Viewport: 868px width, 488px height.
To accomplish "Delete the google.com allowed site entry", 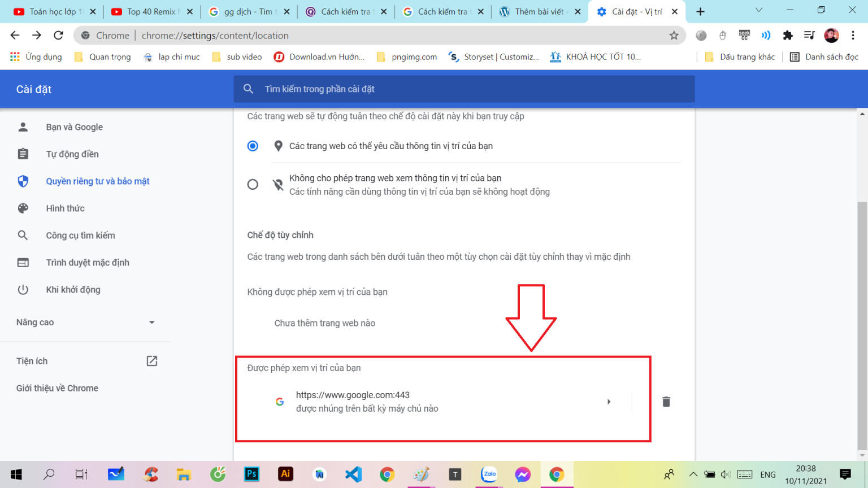I will (x=666, y=402).
